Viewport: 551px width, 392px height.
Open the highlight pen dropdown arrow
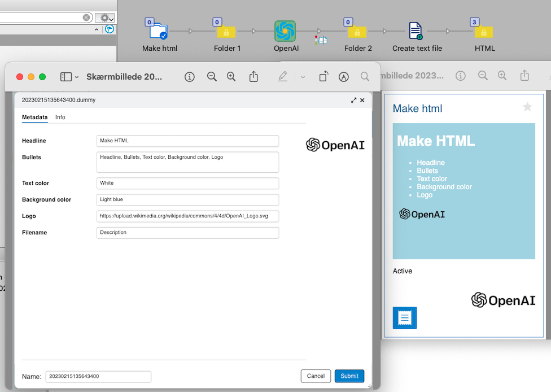click(x=303, y=77)
